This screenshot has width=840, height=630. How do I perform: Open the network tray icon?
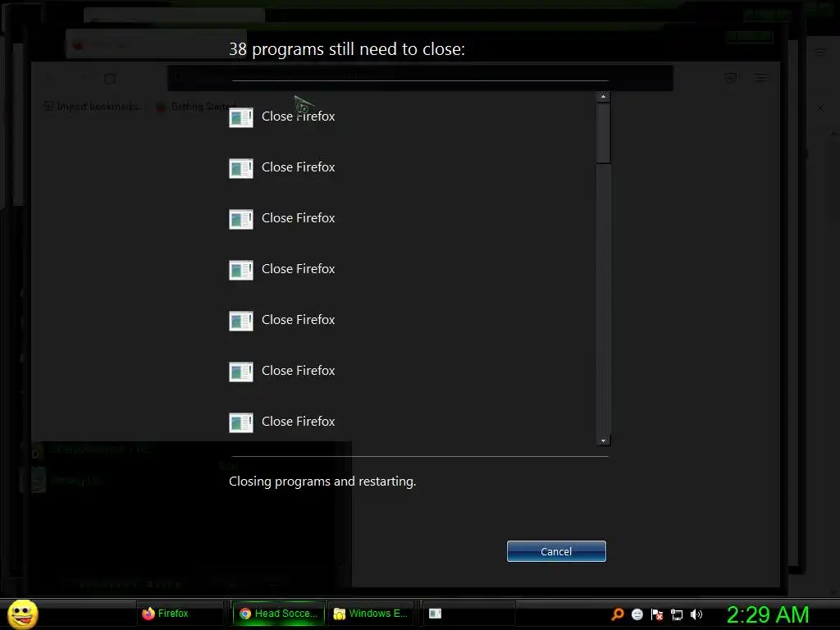(x=677, y=614)
